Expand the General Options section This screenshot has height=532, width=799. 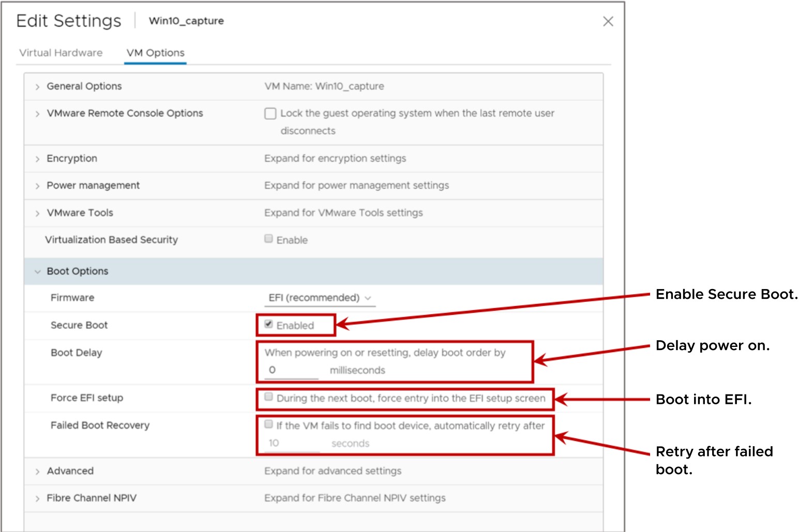pyautogui.click(x=37, y=87)
